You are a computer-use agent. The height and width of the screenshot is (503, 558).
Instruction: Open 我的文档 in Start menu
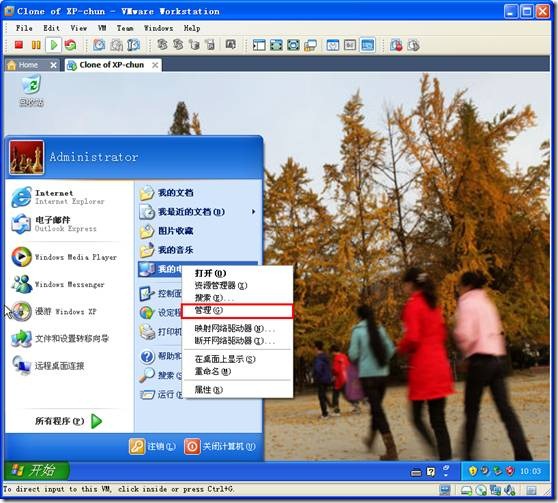[x=198, y=193]
